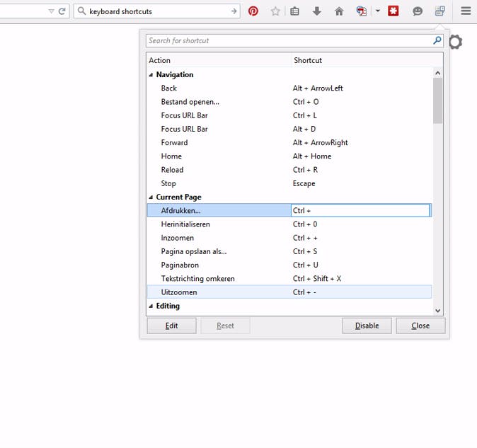The image size is (477, 448).
Task: Click the Edit button
Action: pyautogui.click(x=171, y=326)
